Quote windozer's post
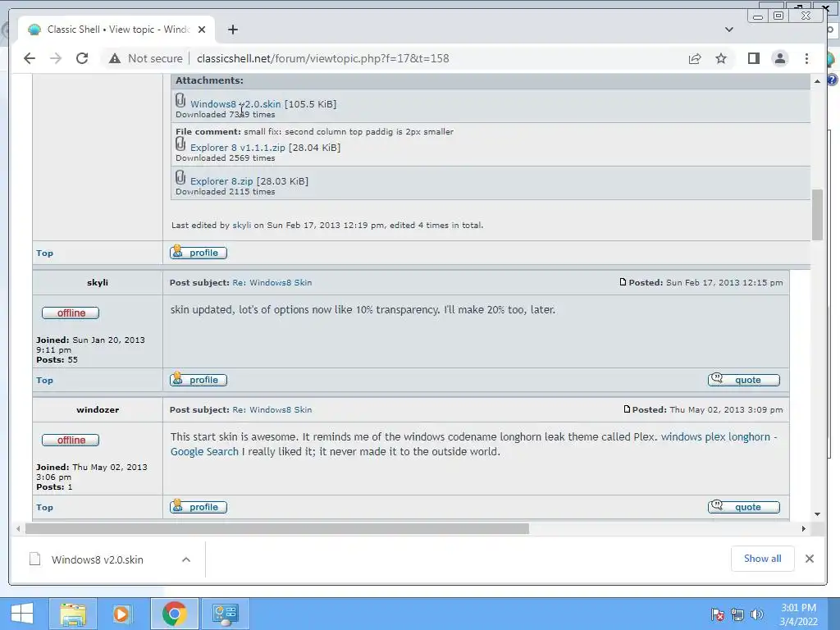840x630 pixels. 743,506
